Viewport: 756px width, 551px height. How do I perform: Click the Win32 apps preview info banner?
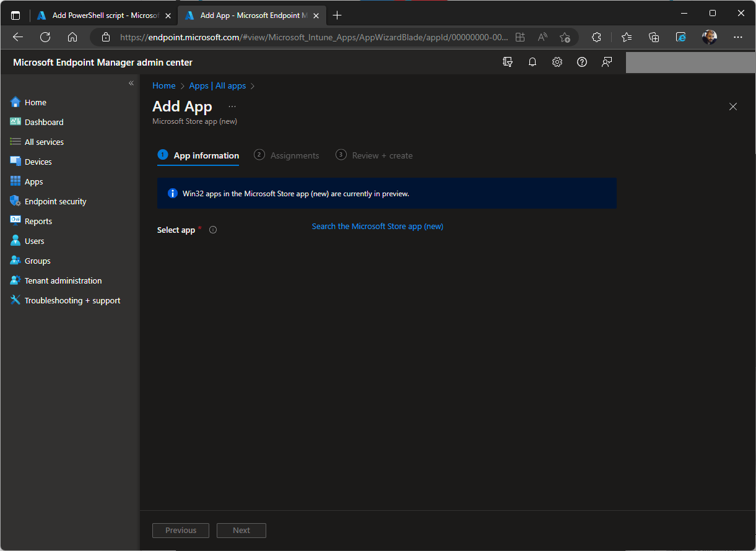pyautogui.click(x=387, y=193)
